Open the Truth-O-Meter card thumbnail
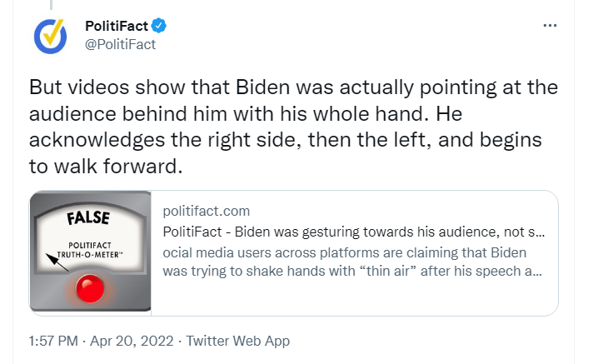This screenshot has width=598, height=364. (x=91, y=252)
